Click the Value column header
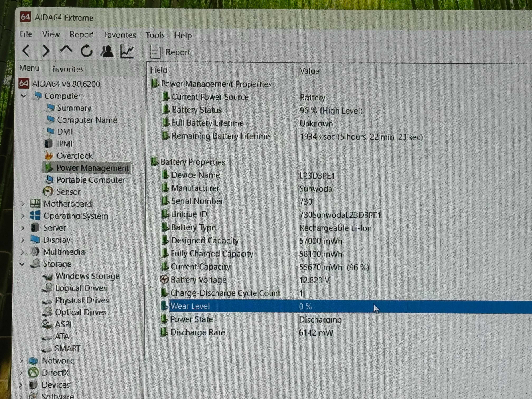The image size is (532, 399). pos(310,71)
